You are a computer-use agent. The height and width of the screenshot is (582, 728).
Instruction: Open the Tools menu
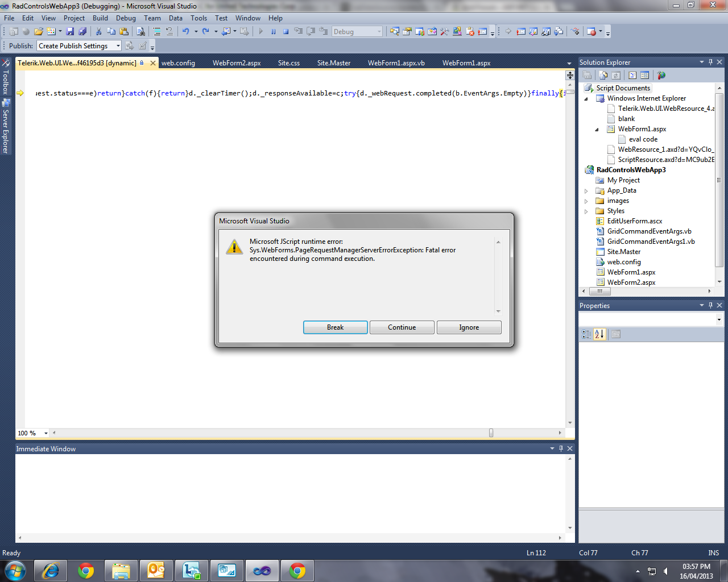[199, 18]
